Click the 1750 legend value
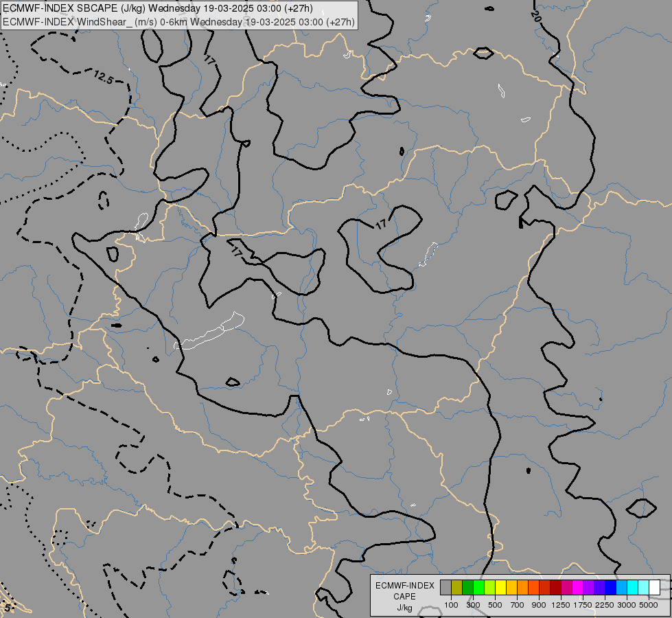Image resolution: width=672 pixels, height=618 pixels. [x=583, y=605]
